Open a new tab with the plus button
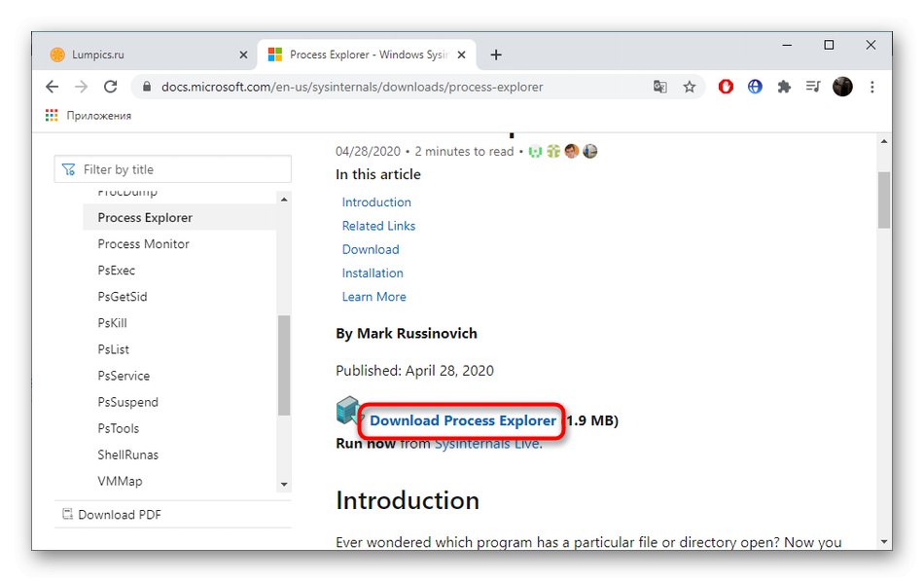Viewport: 924px width, 582px height. point(496,55)
